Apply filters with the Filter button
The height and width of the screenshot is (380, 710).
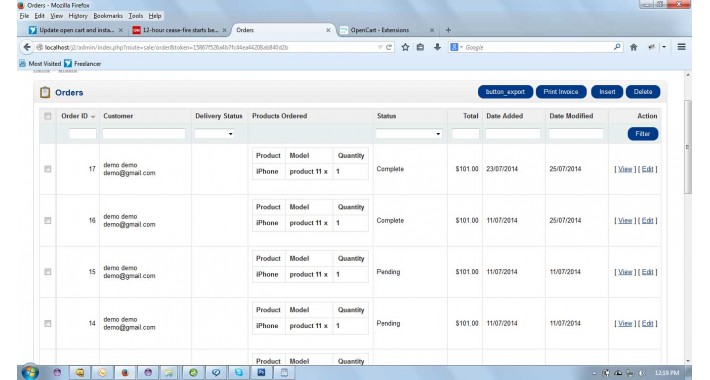(643, 134)
